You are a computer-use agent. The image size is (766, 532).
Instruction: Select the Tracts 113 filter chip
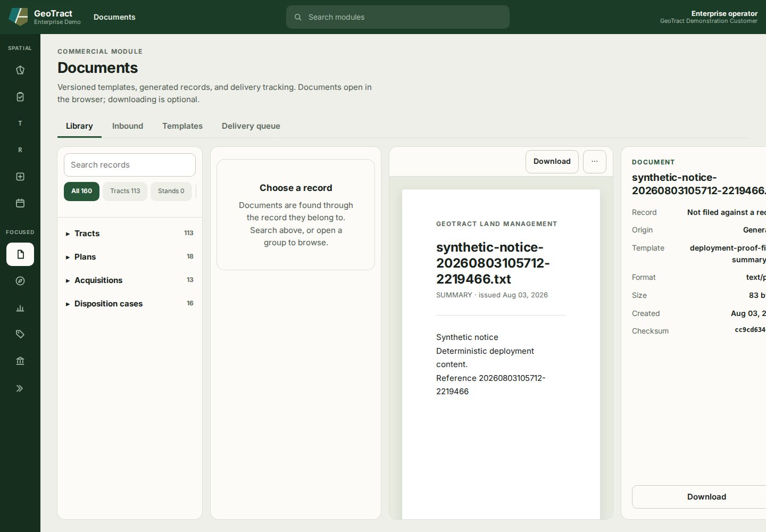coord(125,191)
